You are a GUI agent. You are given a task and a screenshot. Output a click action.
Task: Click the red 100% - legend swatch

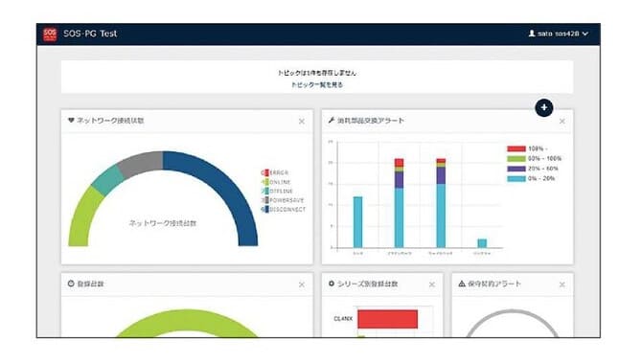click(x=516, y=148)
